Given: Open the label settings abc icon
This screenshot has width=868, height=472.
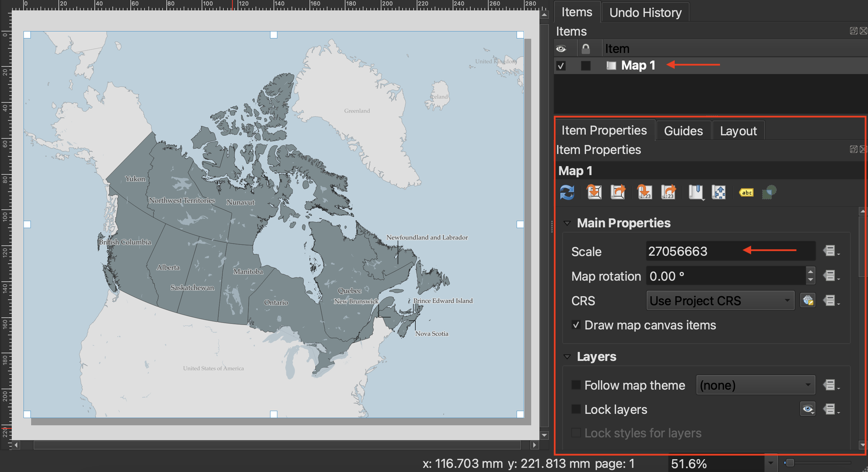Looking at the screenshot, I should coord(746,192).
